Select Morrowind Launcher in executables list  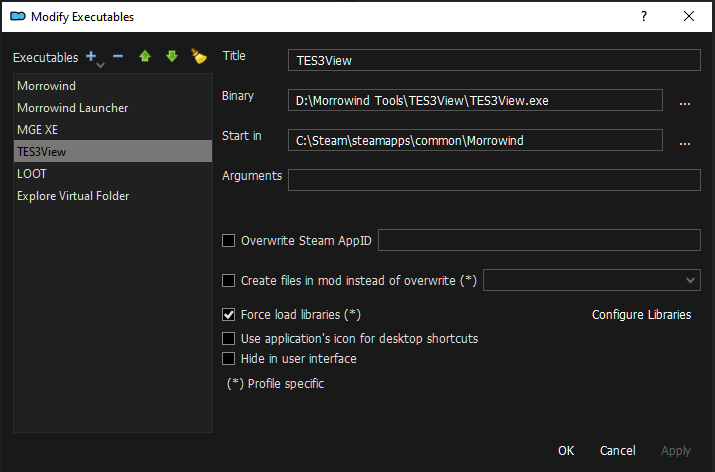73,108
